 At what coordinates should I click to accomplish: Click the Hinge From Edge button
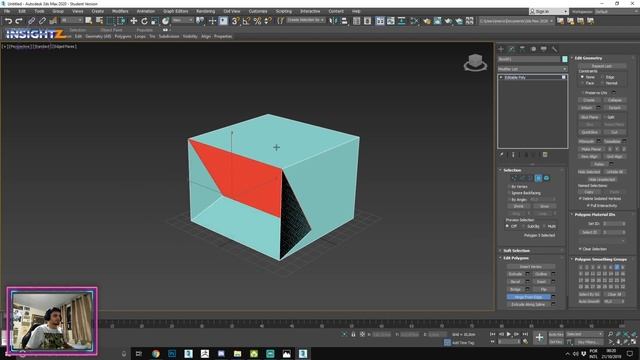pyautogui.click(x=529, y=297)
